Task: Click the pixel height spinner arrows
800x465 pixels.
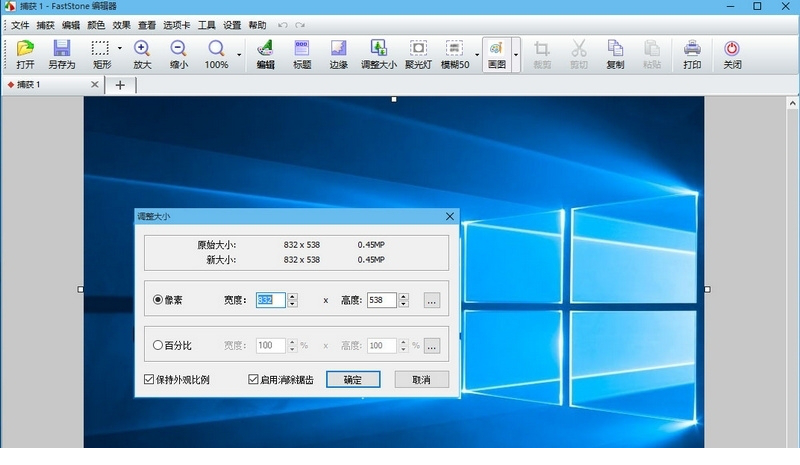Action: point(404,300)
